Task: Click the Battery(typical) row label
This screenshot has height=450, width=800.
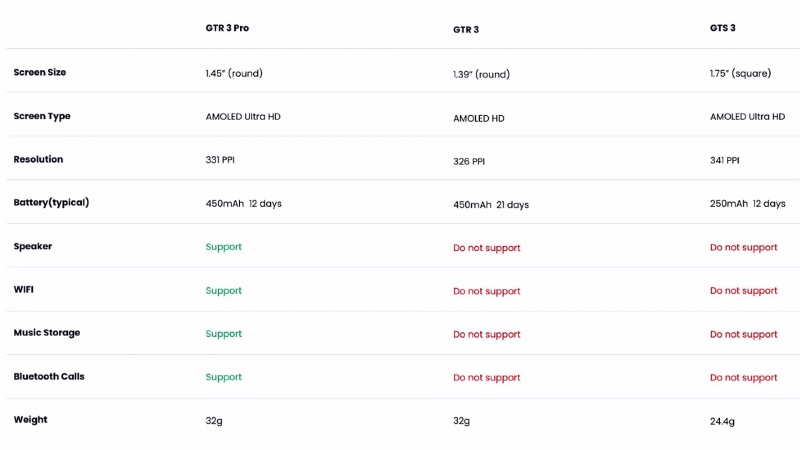Action: pos(51,202)
